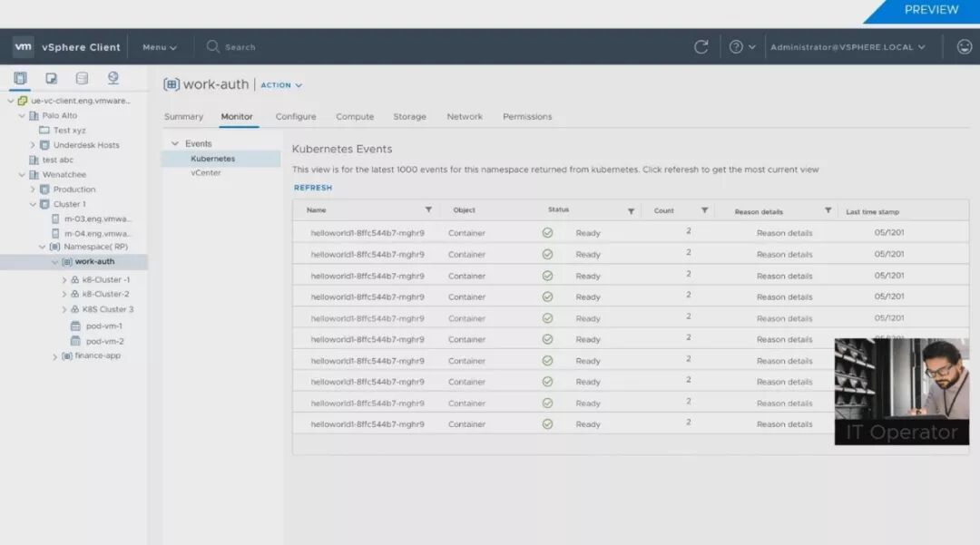Click the Reason details column filter icon
980x545 pixels.
828,210
